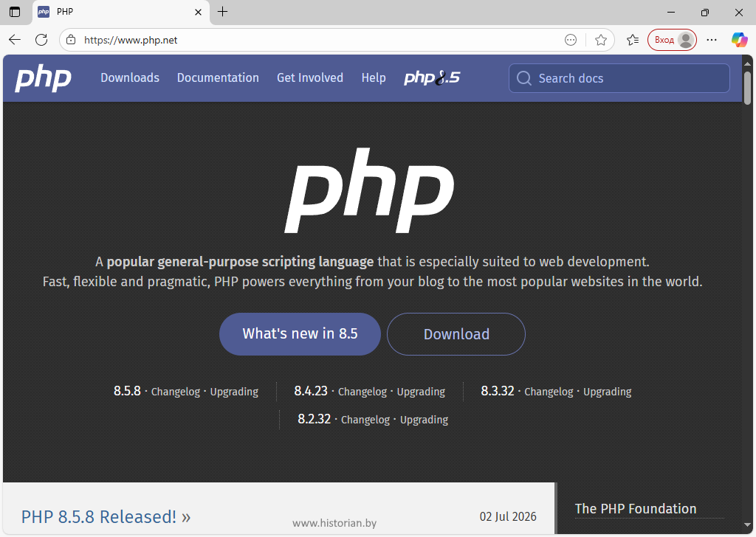Select the PHP browser tab
Screen dimensions: 756x537
click(x=120, y=12)
